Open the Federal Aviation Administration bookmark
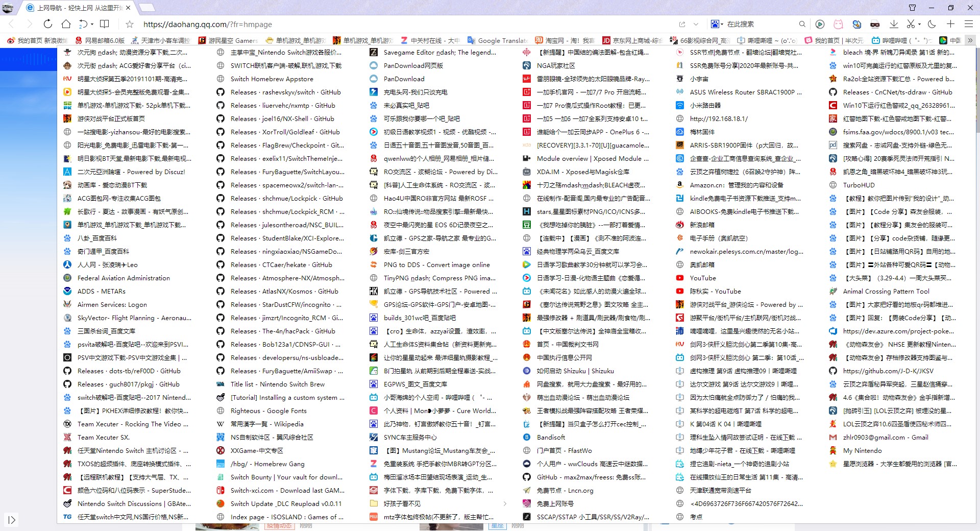980x531 pixels. click(117, 278)
